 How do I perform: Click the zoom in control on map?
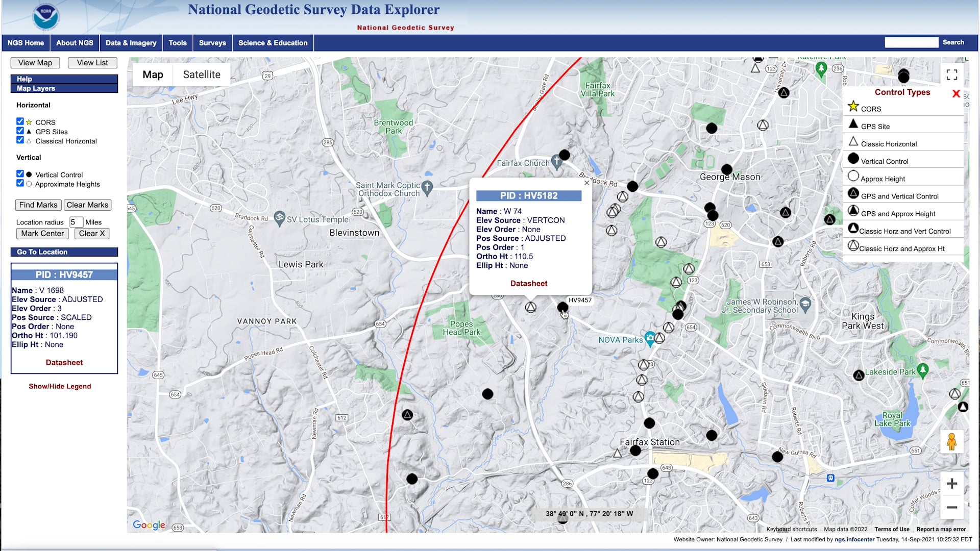click(952, 483)
